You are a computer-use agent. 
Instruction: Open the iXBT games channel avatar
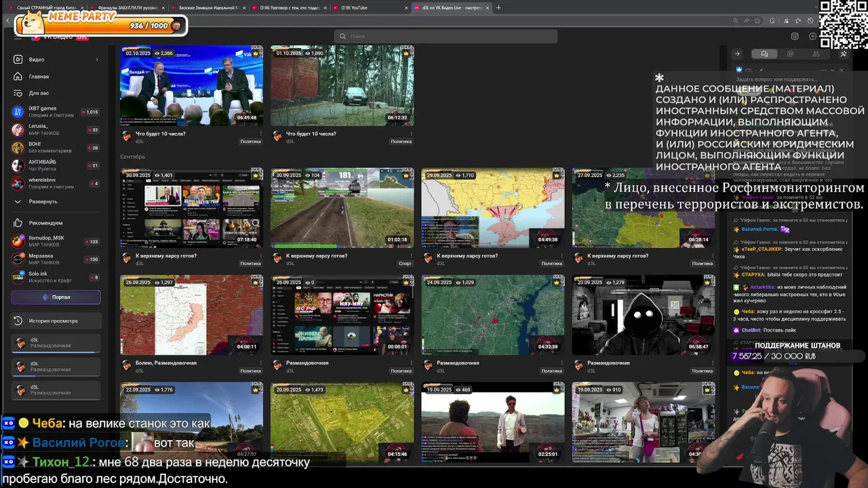click(18, 112)
